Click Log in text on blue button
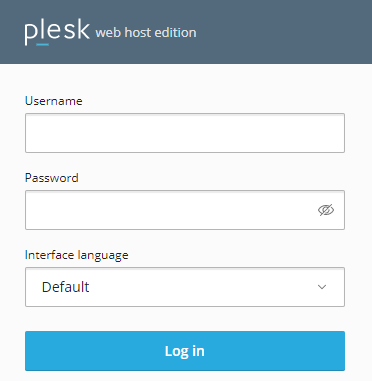This screenshot has width=372, height=381. [x=185, y=351]
